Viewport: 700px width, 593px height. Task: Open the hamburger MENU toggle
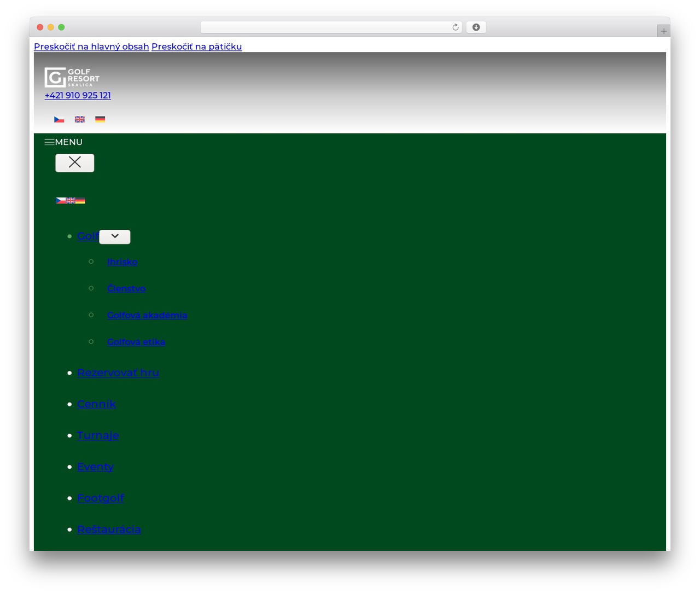(x=63, y=142)
